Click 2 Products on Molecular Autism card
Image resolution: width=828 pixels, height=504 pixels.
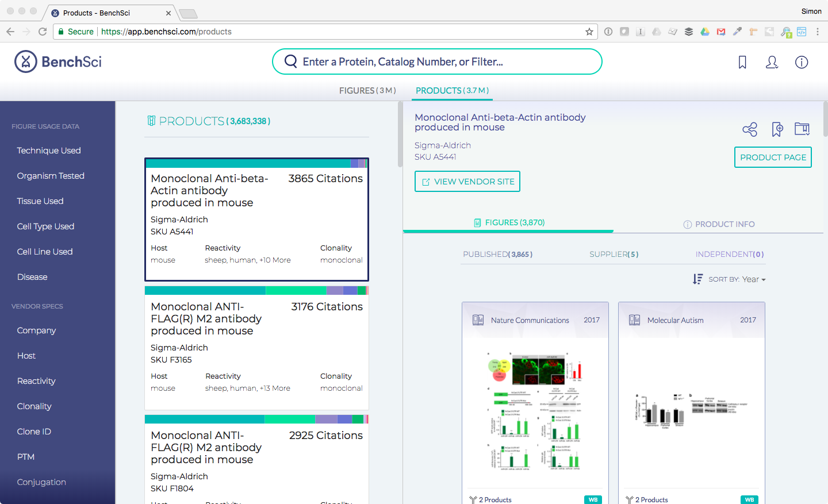pyautogui.click(x=647, y=500)
